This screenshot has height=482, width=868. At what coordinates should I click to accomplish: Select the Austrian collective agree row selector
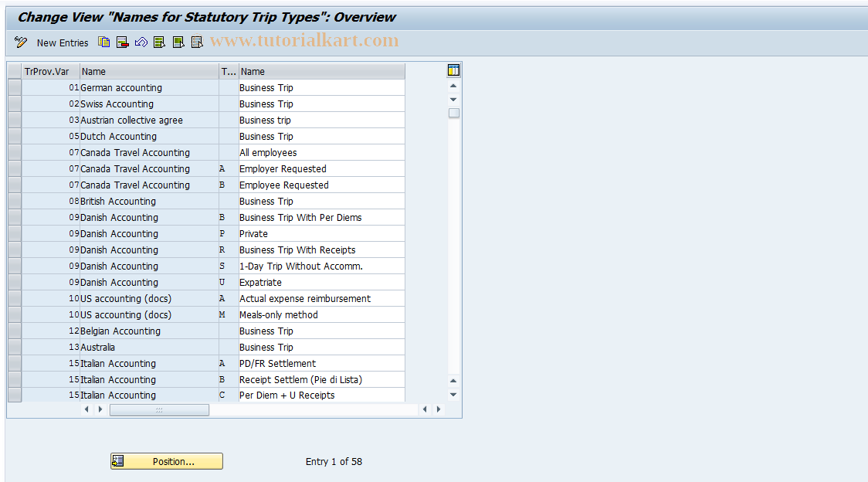click(x=15, y=120)
